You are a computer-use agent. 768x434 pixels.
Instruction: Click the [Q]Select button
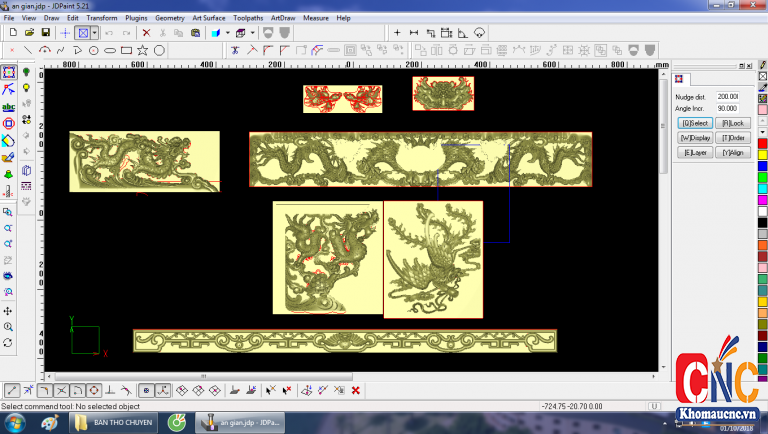[694, 122]
